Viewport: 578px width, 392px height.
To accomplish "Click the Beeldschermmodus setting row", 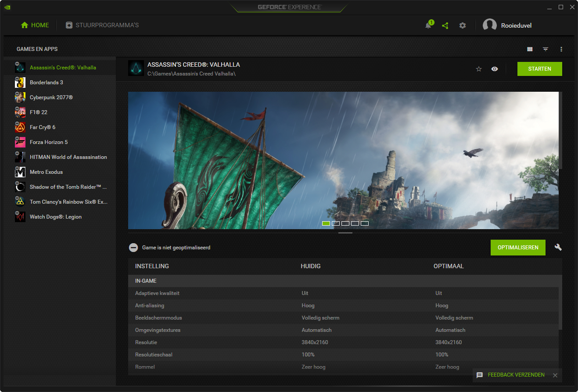I will click(343, 318).
